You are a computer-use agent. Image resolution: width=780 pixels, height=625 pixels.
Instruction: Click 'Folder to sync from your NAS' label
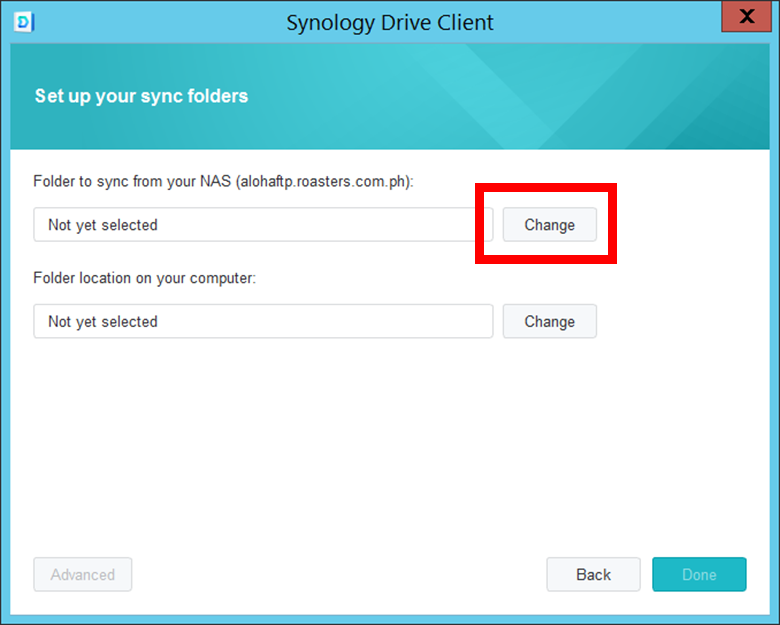point(223,182)
